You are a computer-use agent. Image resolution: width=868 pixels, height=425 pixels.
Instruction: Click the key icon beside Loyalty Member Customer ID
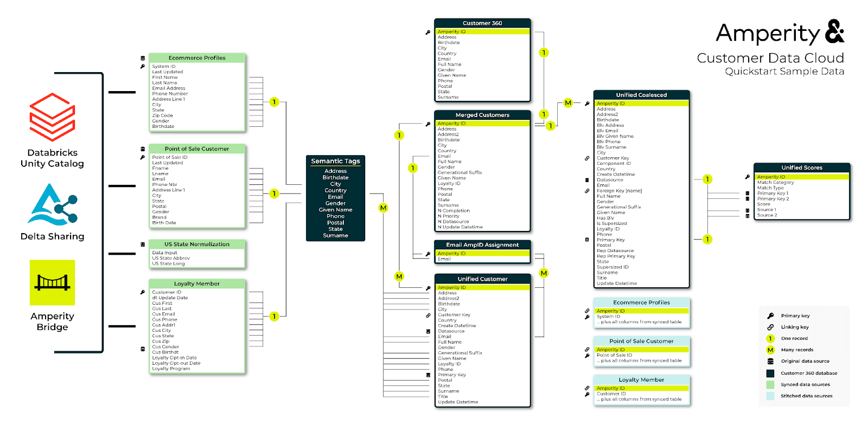click(143, 292)
